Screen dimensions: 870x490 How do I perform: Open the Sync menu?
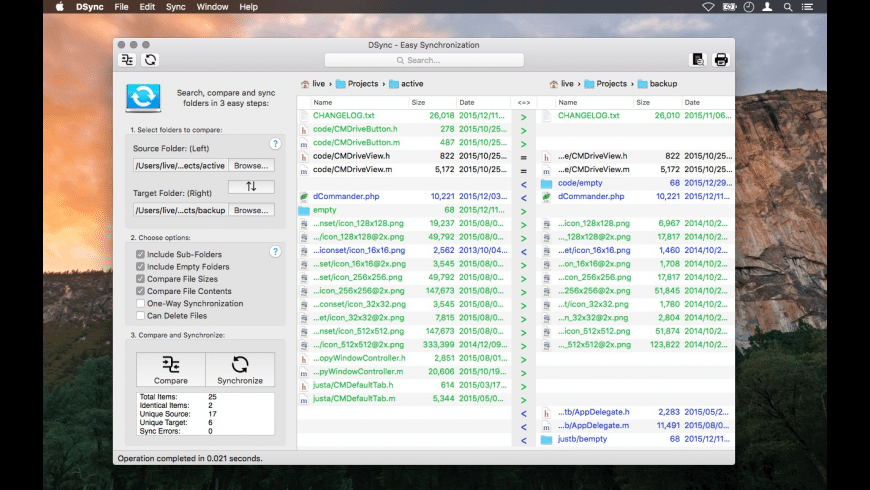[x=175, y=7]
